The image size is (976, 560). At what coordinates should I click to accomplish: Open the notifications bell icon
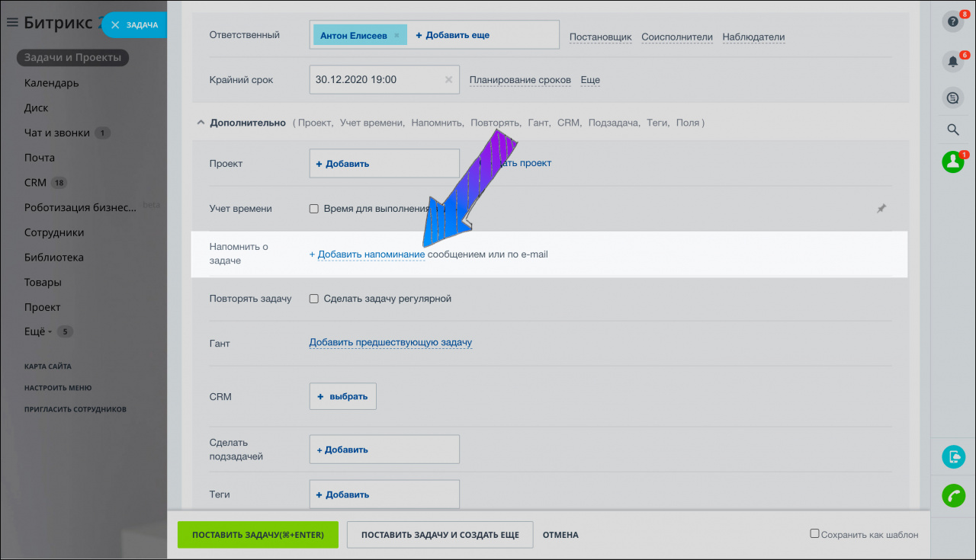point(952,61)
